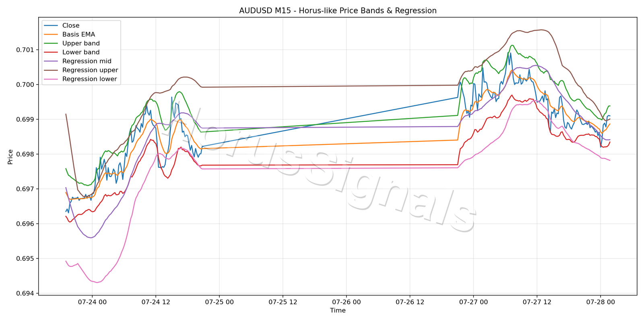This screenshot has width=644, height=322.
Task: Click the x-axis tick label '07-25 00'
Action: pos(219,302)
